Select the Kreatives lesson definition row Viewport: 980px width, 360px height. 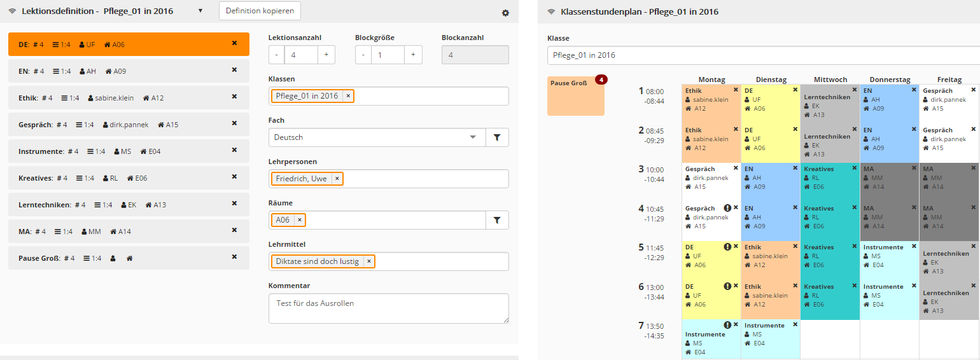click(x=129, y=178)
